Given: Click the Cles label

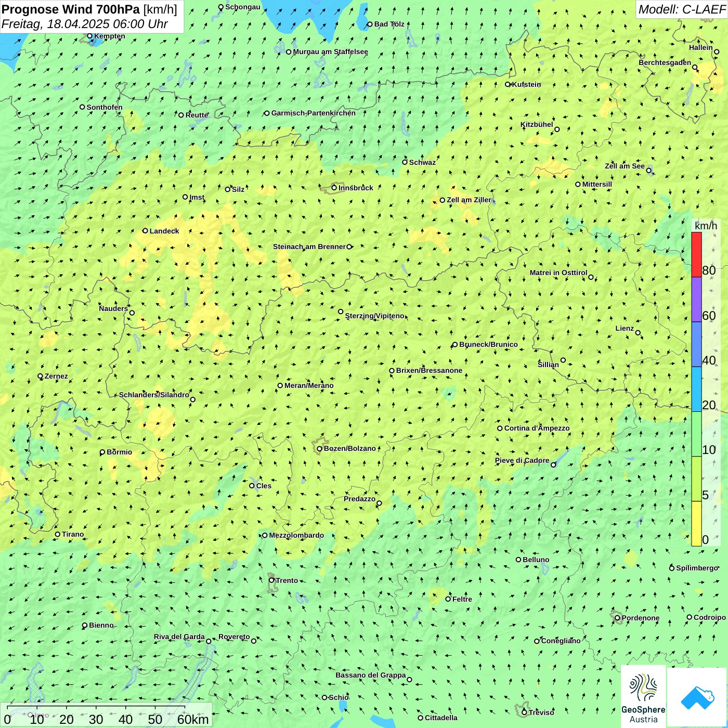Looking at the screenshot, I should point(264,486).
